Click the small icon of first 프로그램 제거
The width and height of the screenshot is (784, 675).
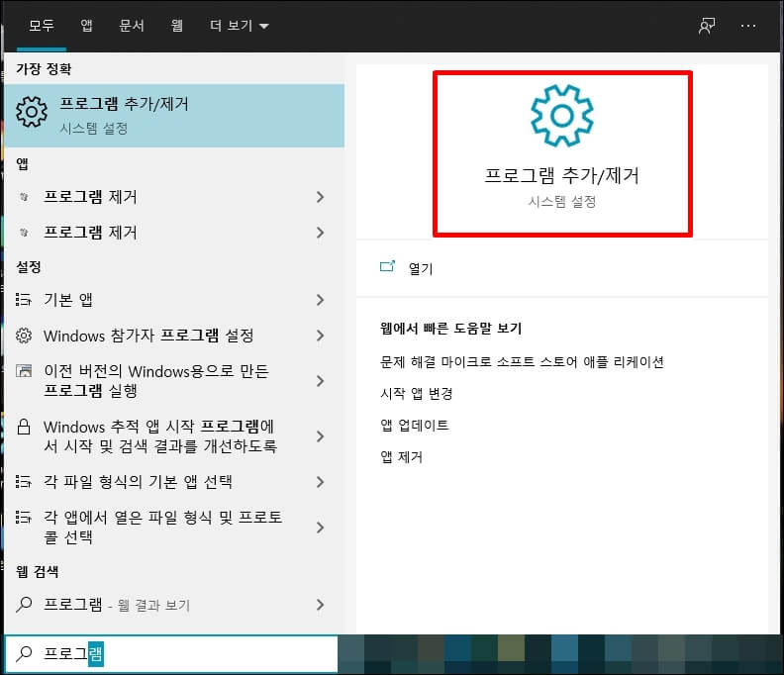(24, 197)
